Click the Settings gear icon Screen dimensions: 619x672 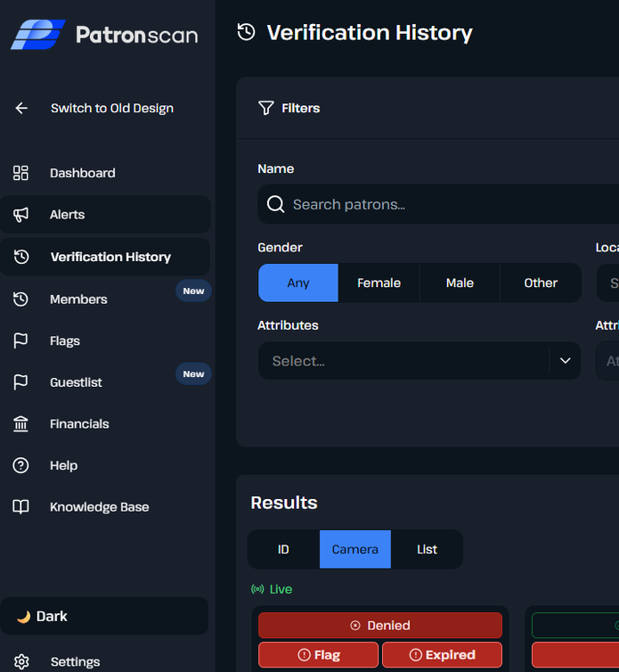21,661
